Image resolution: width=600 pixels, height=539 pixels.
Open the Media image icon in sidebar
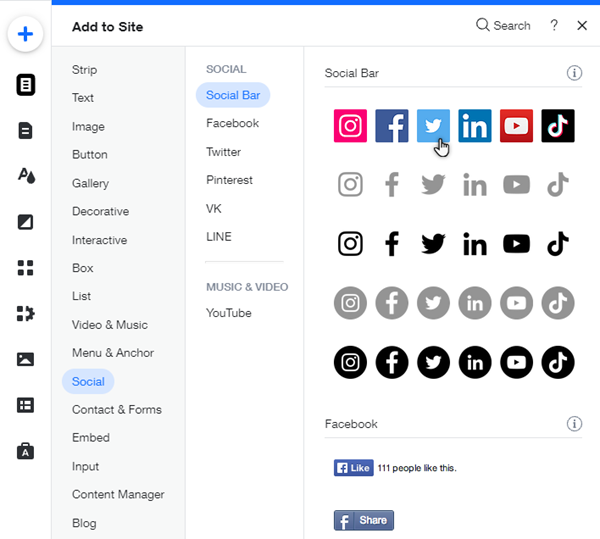click(x=25, y=359)
